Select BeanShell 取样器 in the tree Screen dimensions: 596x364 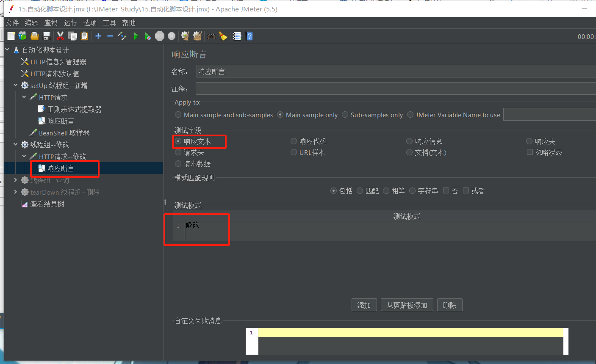[x=64, y=133]
